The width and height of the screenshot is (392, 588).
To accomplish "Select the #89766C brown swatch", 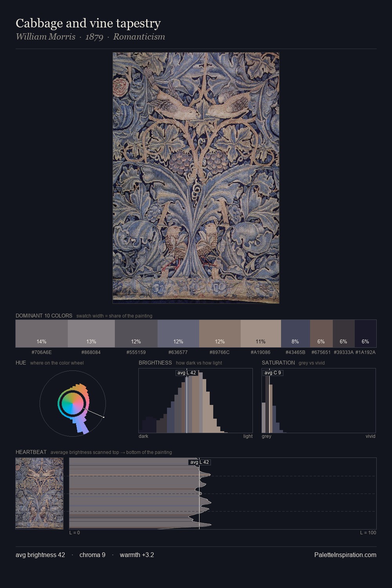I will tap(220, 334).
